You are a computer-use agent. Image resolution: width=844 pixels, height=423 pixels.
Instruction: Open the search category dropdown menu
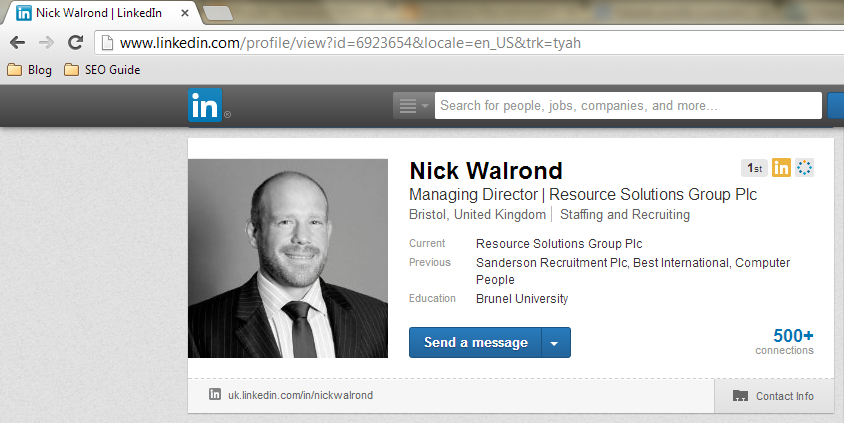click(x=413, y=105)
